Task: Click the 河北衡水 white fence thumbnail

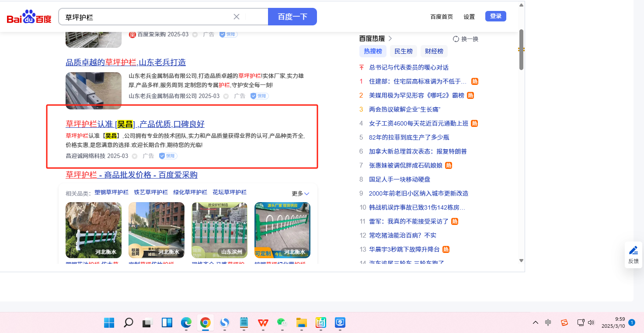Action: [x=94, y=230]
